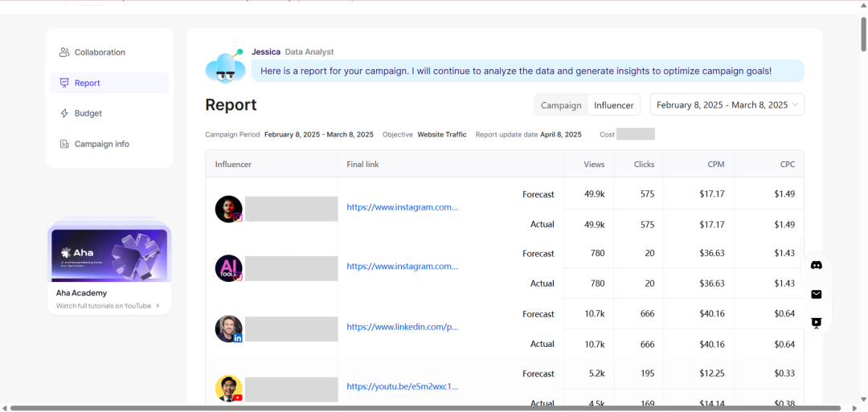Viewport: 868px width, 412px height.
Task: Select Report in the sidebar
Action: click(x=109, y=83)
